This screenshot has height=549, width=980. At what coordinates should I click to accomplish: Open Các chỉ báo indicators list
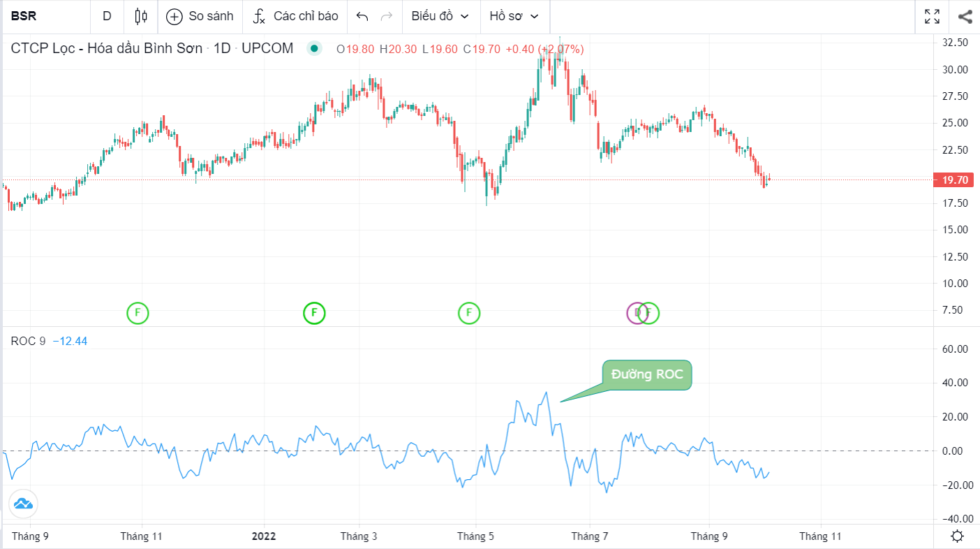[x=295, y=16]
